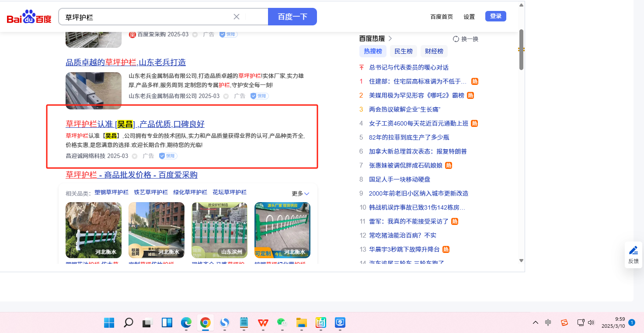Switch to the 民生榜 tab
This screenshot has width=644, height=333.
coord(403,51)
